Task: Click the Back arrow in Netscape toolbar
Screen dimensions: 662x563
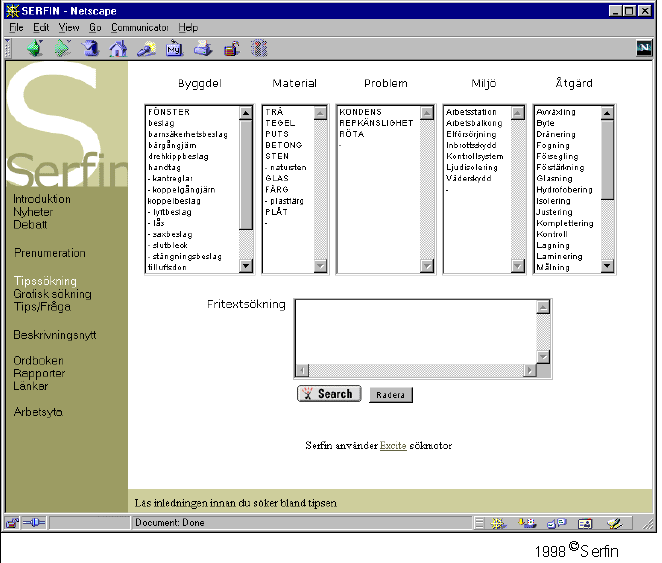Action: tap(34, 48)
